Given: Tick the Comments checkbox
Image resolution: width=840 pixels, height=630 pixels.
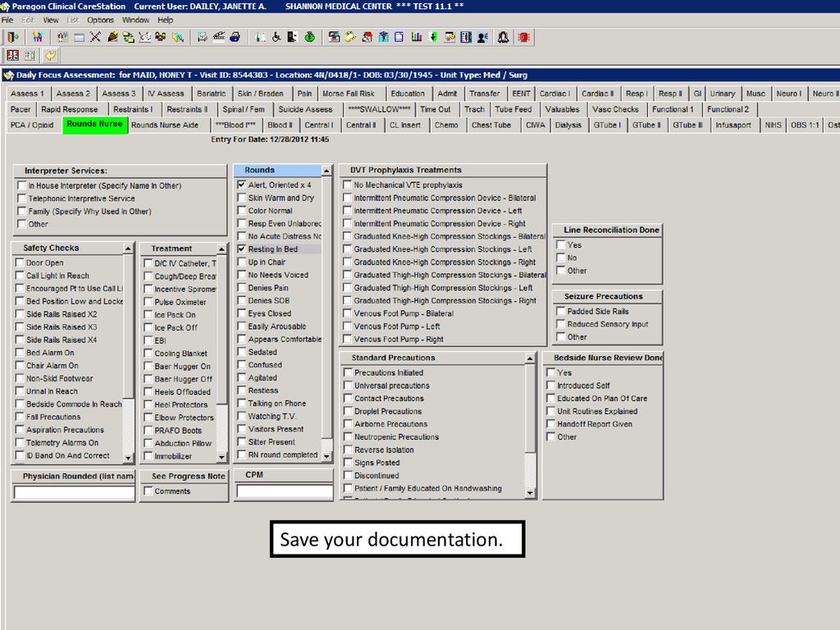Looking at the screenshot, I should (148, 491).
